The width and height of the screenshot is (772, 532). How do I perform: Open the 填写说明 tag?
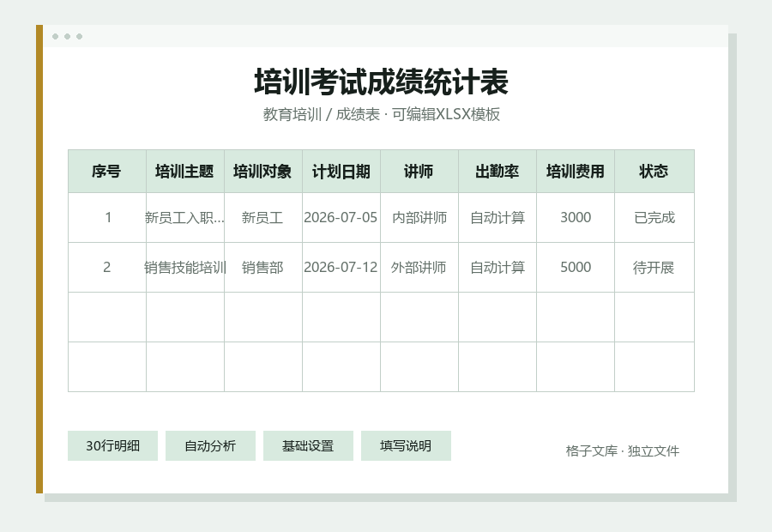pyautogui.click(x=406, y=446)
